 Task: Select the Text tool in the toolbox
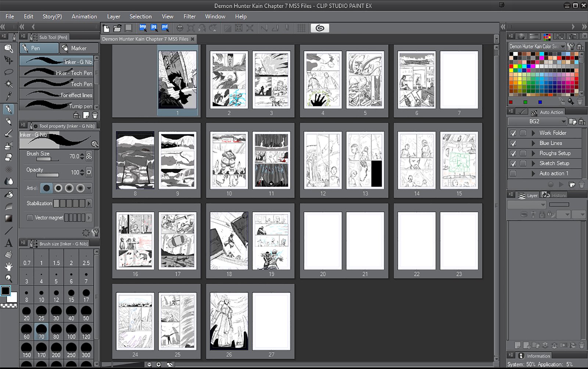[x=8, y=243]
